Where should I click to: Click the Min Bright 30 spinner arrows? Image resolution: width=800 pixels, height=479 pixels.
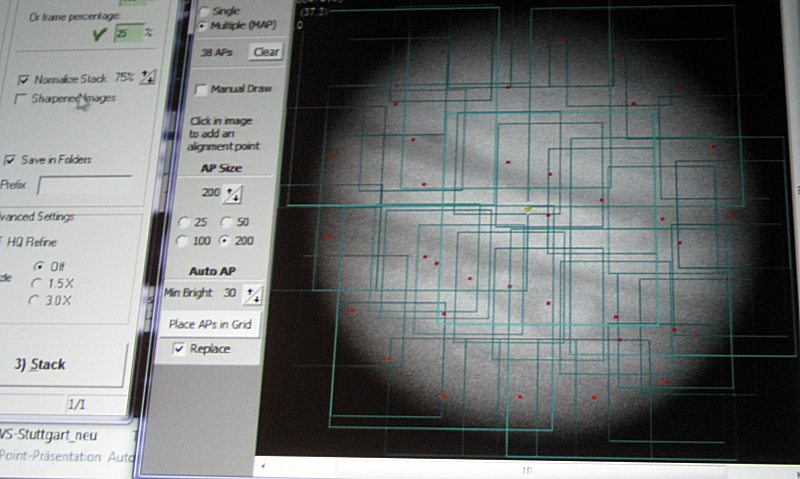tap(256, 294)
